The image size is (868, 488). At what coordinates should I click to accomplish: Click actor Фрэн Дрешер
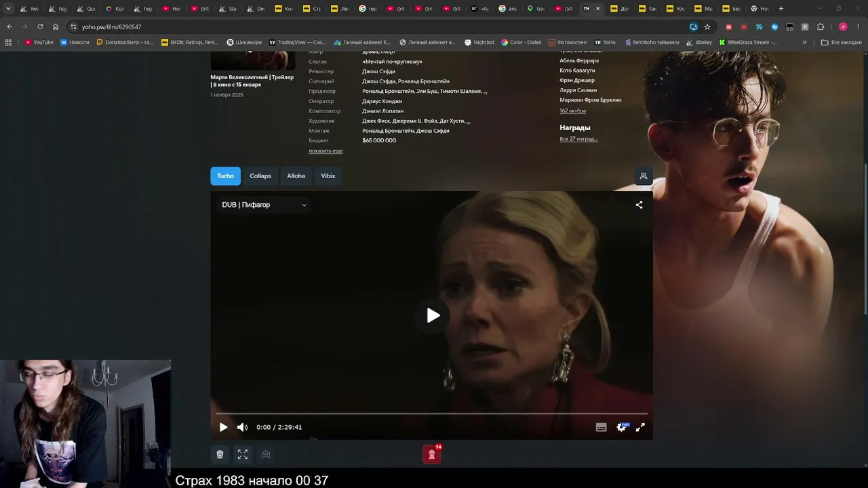click(x=577, y=81)
